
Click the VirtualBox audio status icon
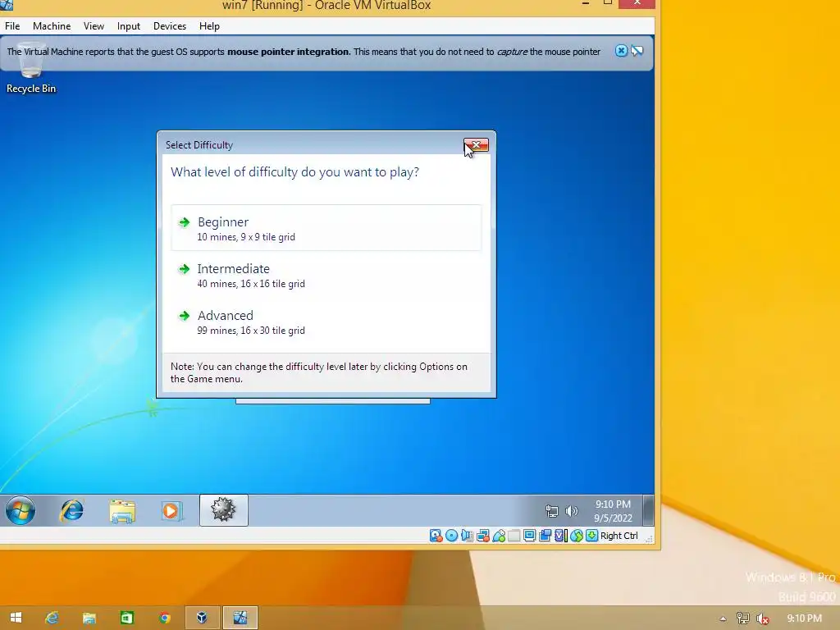pyautogui.click(x=467, y=536)
